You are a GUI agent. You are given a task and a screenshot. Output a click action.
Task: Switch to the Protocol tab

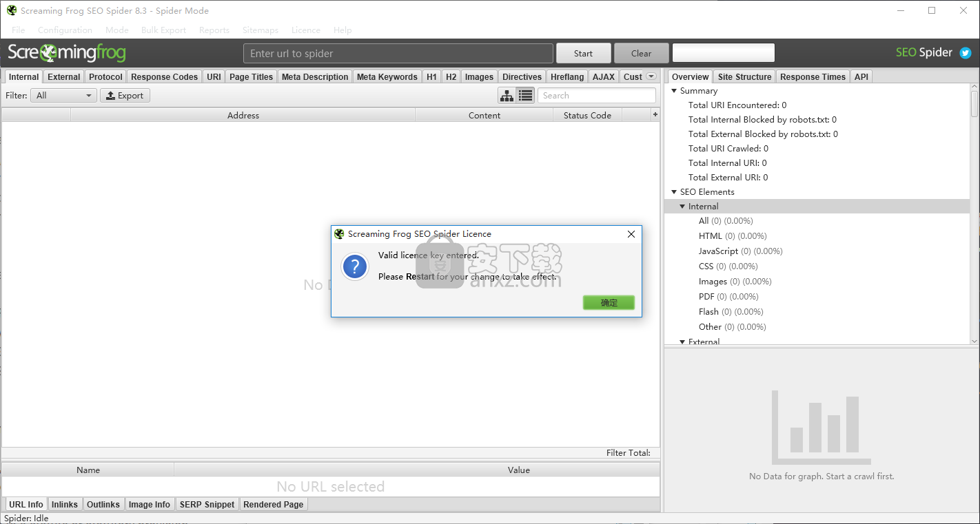click(105, 77)
